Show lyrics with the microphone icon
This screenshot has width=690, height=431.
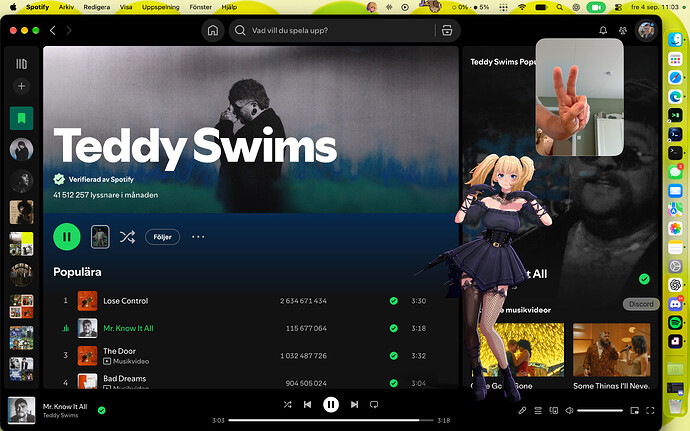pos(522,410)
